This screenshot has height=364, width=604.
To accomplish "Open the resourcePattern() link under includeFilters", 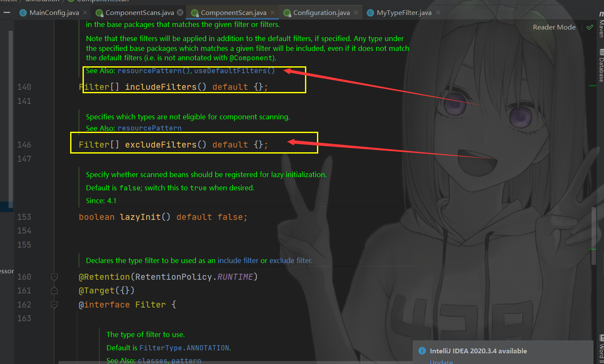I will (x=154, y=71).
